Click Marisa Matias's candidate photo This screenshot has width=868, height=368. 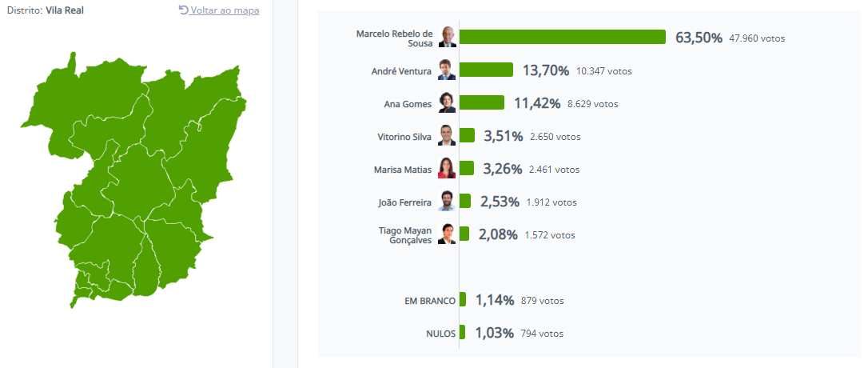pos(447,169)
